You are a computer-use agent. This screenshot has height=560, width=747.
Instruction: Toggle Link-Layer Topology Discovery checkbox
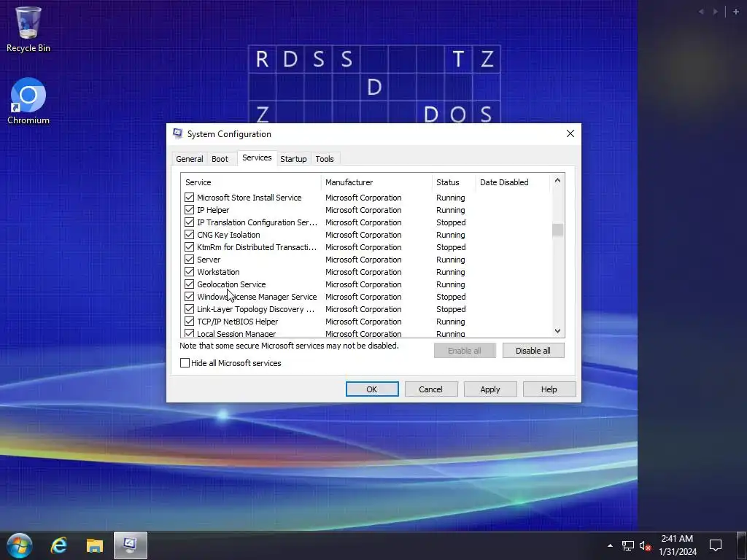tap(189, 308)
